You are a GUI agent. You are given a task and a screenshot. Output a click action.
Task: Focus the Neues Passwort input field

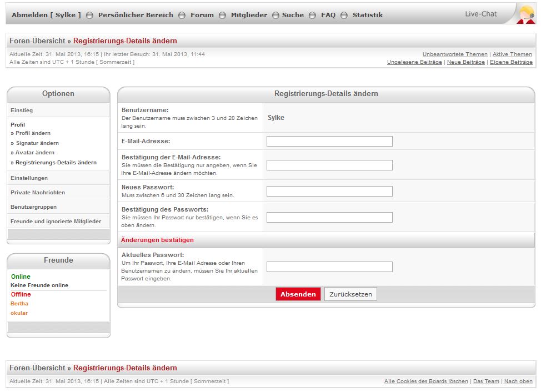329,191
